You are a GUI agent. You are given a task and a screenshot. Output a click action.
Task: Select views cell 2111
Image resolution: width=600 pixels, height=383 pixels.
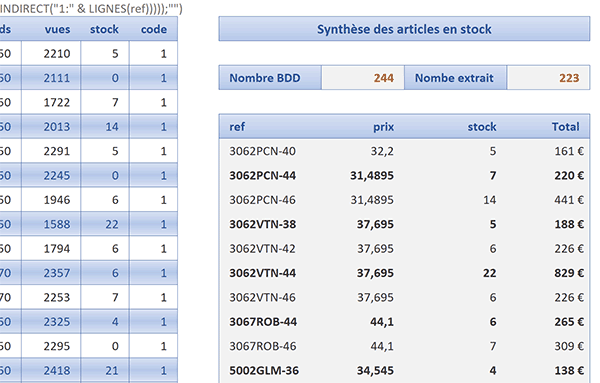click(x=51, y=78)
